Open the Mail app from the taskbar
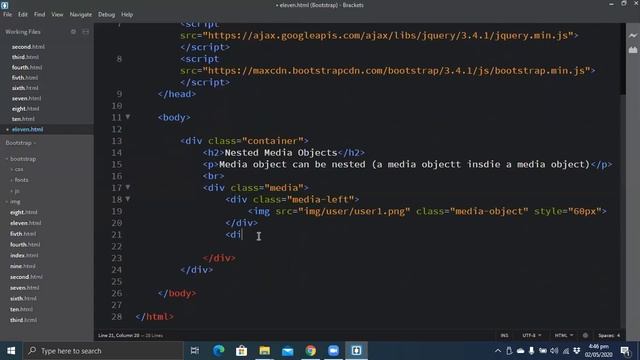This screenshot has height=360, width=640. pyautogui.click(x=287, y=351)
